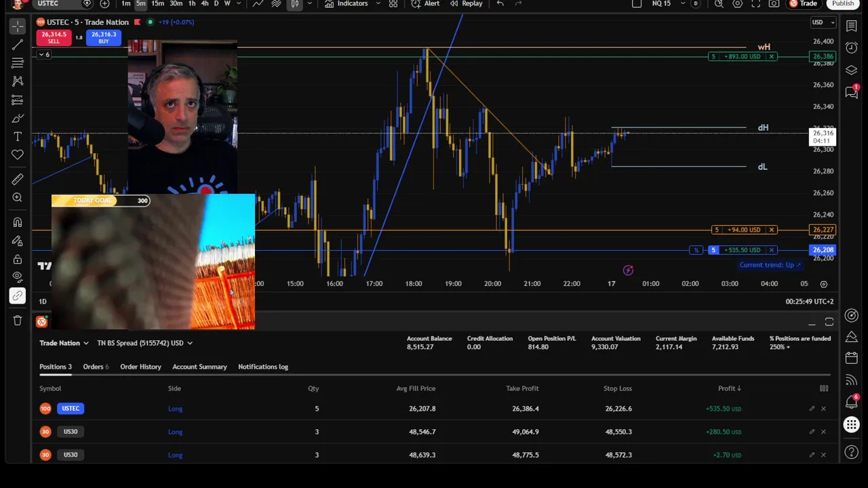Screen dimensions: 868x488
Task: Switch to the Account Summary tab
Action: coord(199,367)
